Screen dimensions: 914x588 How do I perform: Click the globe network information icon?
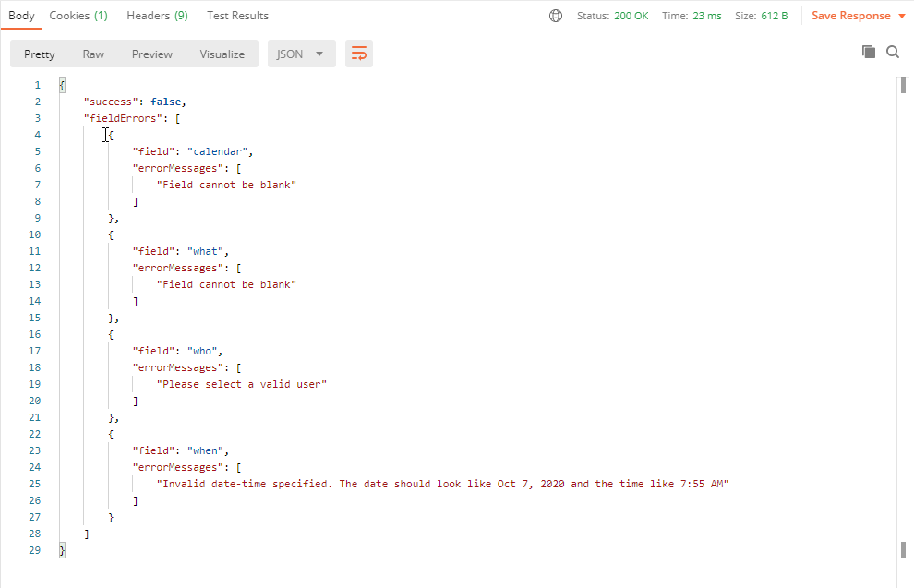coord(556,16)
